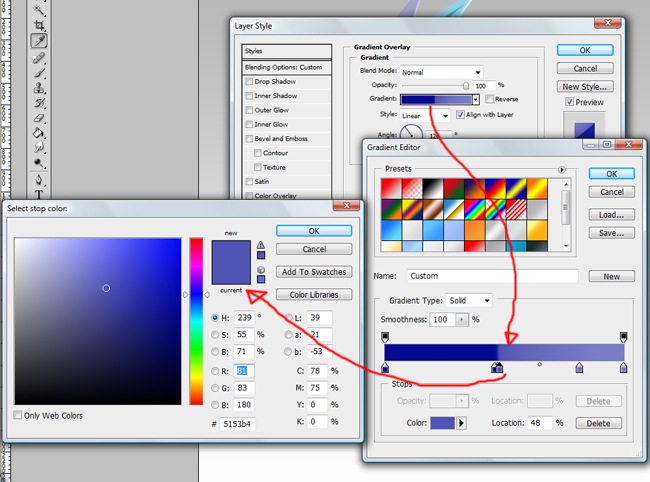Enable the Drop Shadow checkbox

coord(249,81)
